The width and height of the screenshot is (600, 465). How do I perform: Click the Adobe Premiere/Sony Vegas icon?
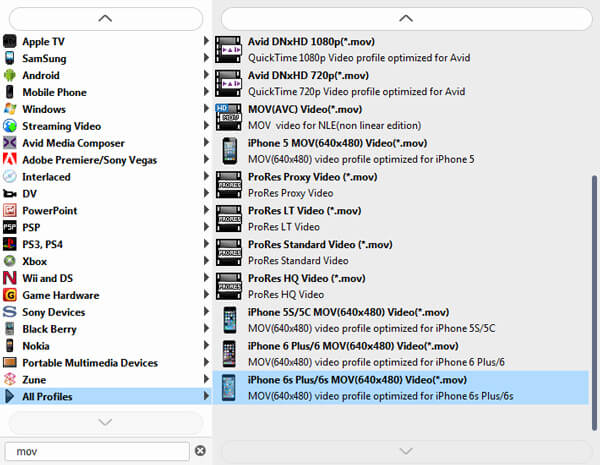[10, 159]
